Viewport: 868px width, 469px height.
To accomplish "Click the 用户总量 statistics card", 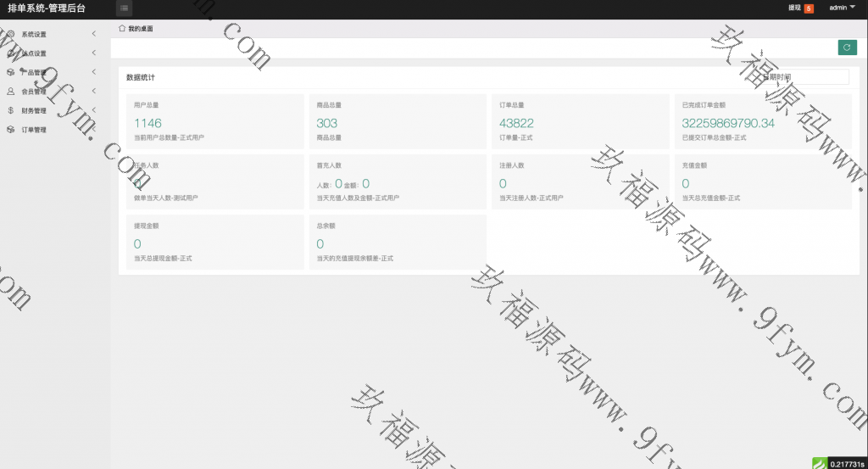I will click(214, 121).
